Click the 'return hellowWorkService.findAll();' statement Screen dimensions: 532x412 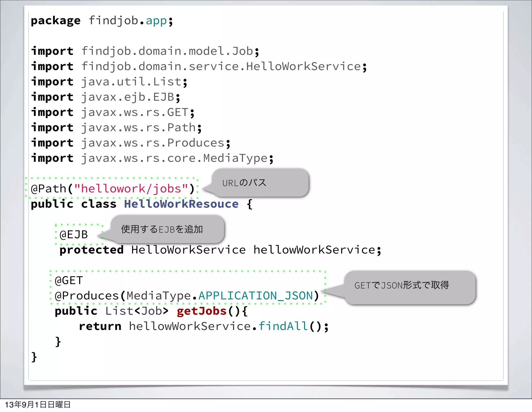[x=204, y=326]
